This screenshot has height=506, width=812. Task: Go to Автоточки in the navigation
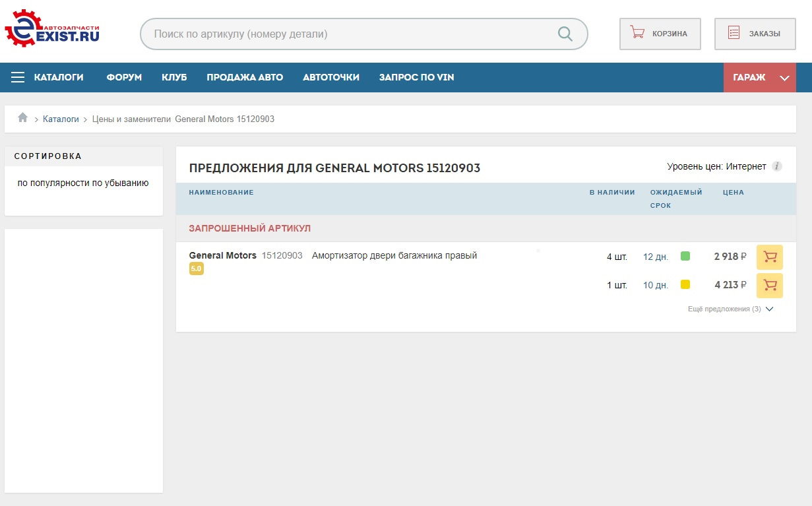coord(331,77)
